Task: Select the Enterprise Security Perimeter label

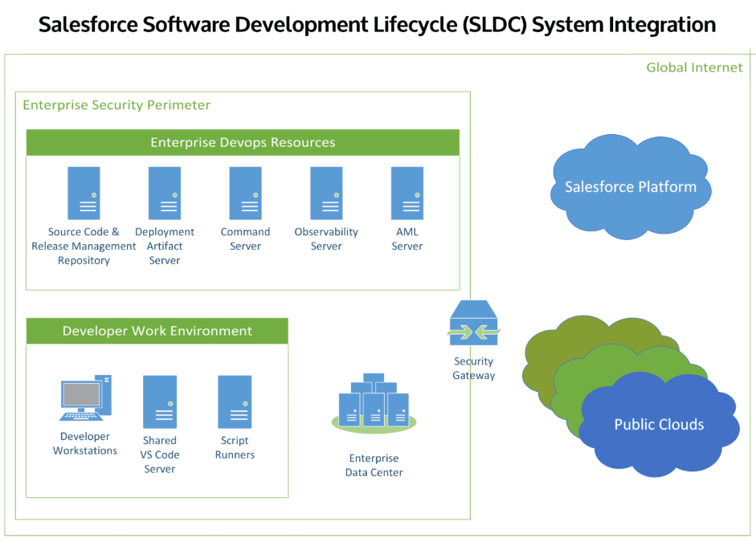Action: (x=116, y=105)
